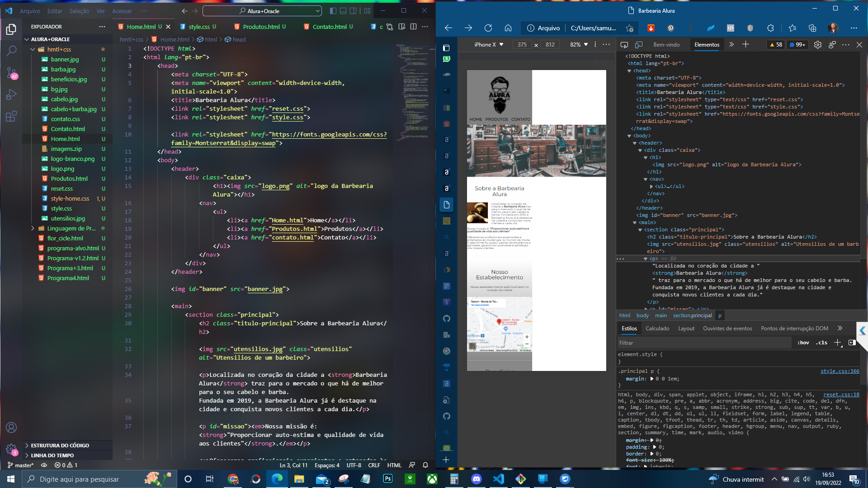Open Calculado tab in DevTools
The height and width of the screenshot is (488, 868).
click(x=657, y=328)
